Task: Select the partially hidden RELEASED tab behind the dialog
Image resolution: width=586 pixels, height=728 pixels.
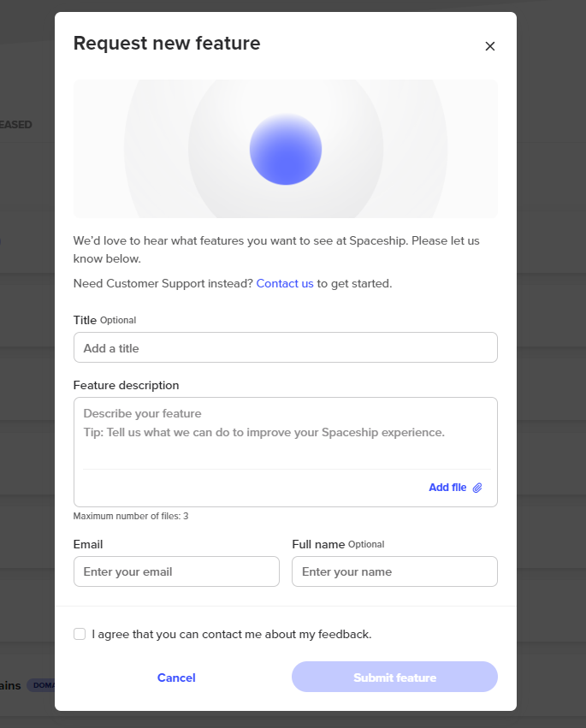Action: pyautogui.click(x=15, y=124)
